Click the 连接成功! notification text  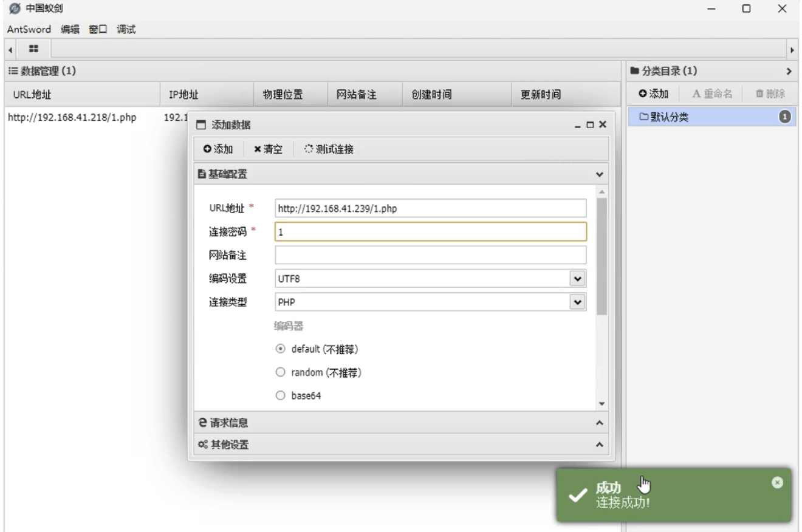[623, 502]
